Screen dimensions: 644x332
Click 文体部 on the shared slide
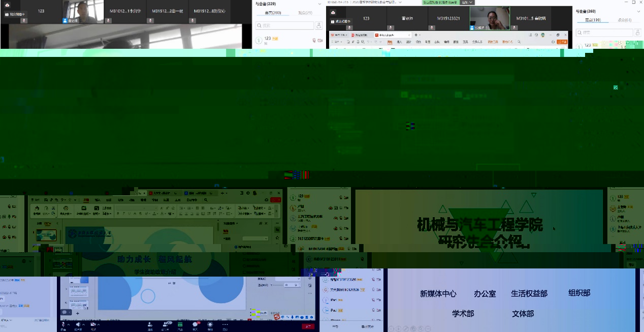(x=523, y=314)
